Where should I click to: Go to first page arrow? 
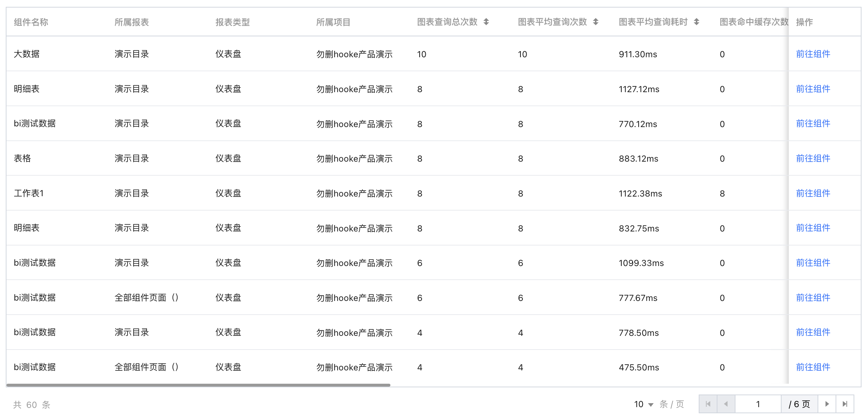pos(708,404)
